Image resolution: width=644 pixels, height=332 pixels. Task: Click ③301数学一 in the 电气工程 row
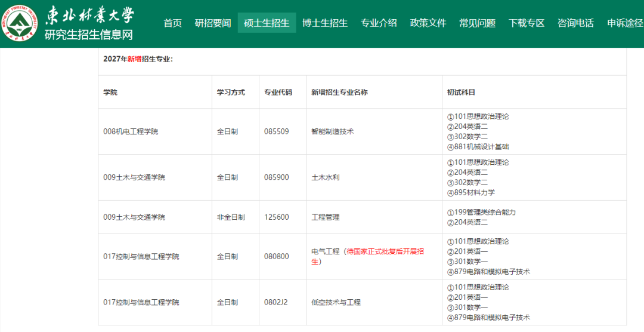tap(467, 262)
